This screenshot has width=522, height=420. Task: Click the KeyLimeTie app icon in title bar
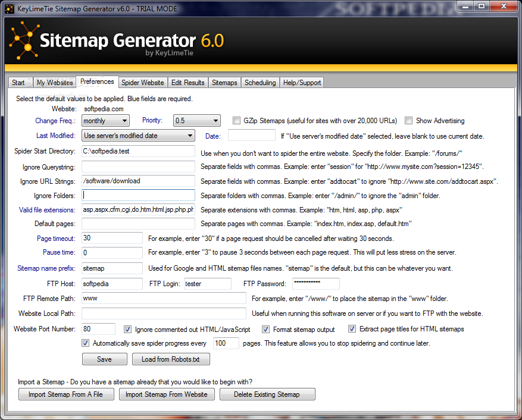click(10, 9)
